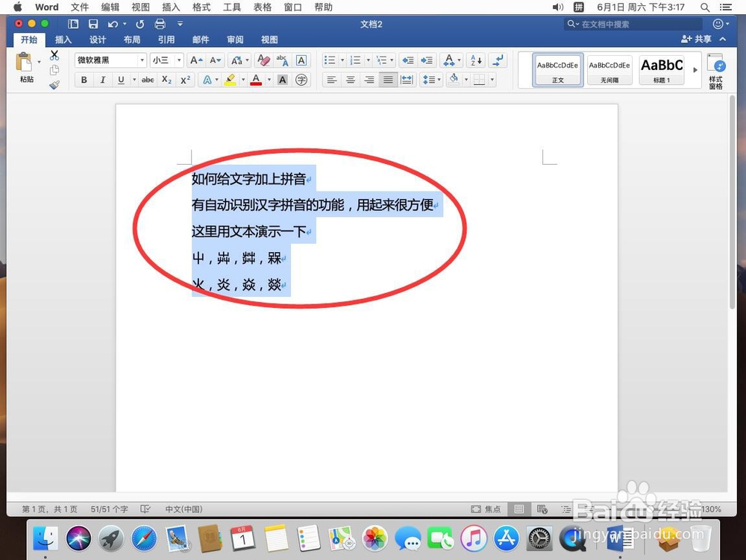Align text right
This screenshot has width=746, height=560.
pyautogui.click(x=369, y=80)
